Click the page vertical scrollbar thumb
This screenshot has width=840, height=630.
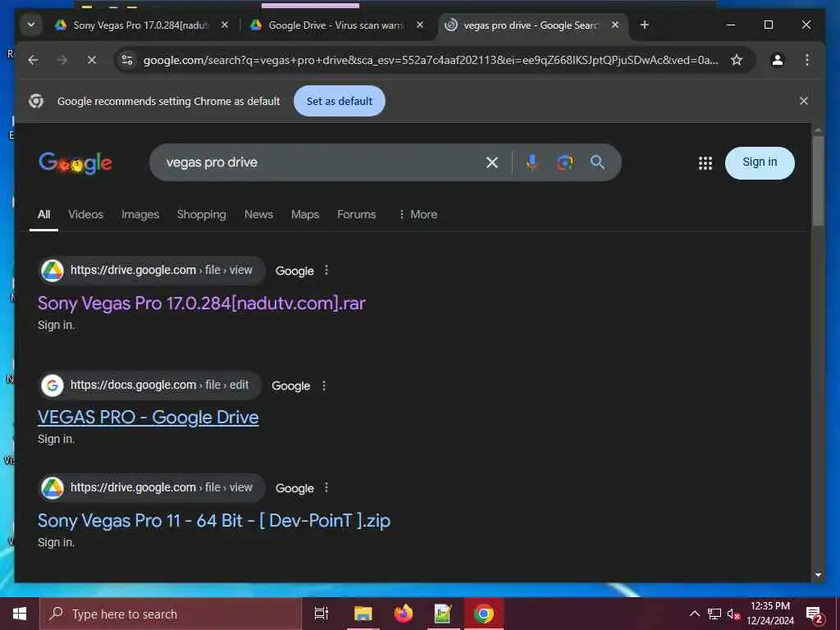pyautogui.click(x=818, y=181)
